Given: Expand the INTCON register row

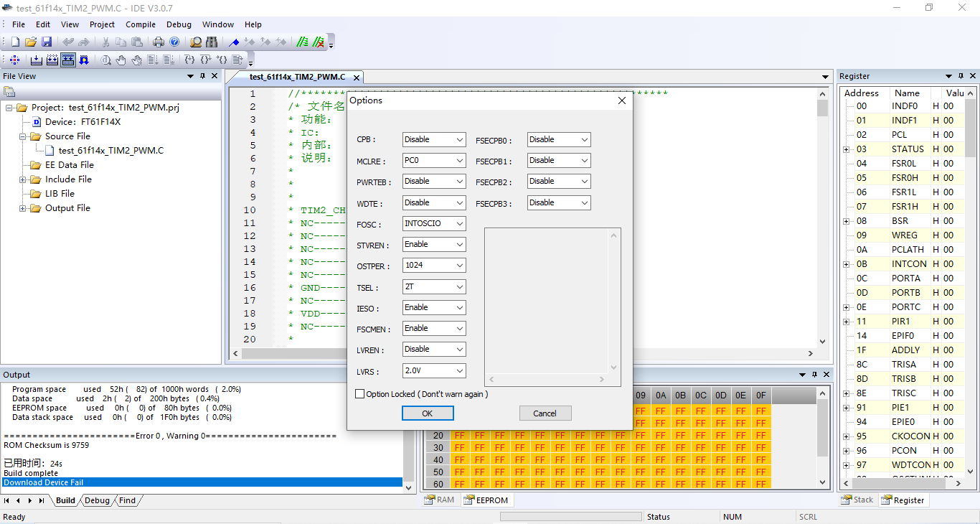Looking at the screenshot, I should (847, 264).
